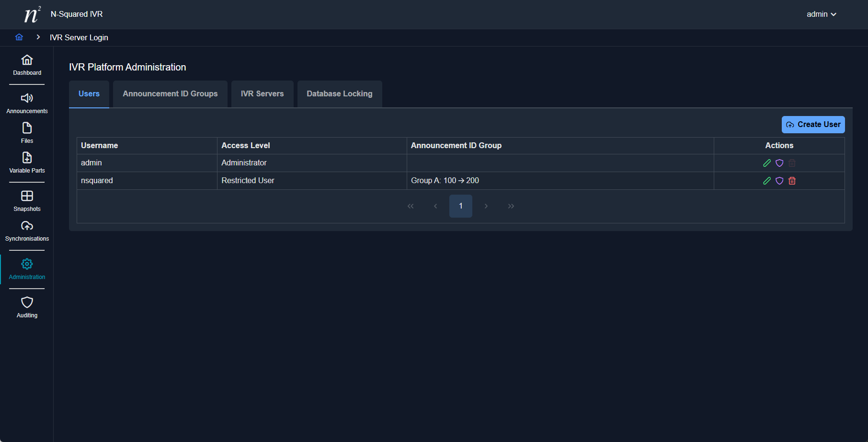Open the Database Locking tab
868x442 pixels.
(339, 94)
